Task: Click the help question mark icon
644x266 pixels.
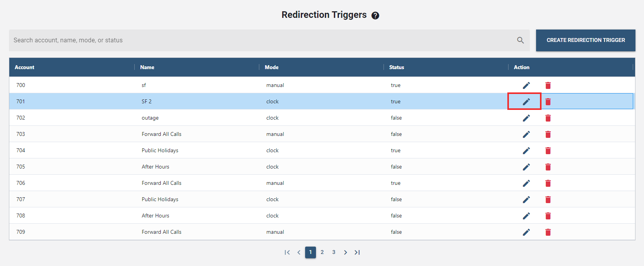Action: 375,16
